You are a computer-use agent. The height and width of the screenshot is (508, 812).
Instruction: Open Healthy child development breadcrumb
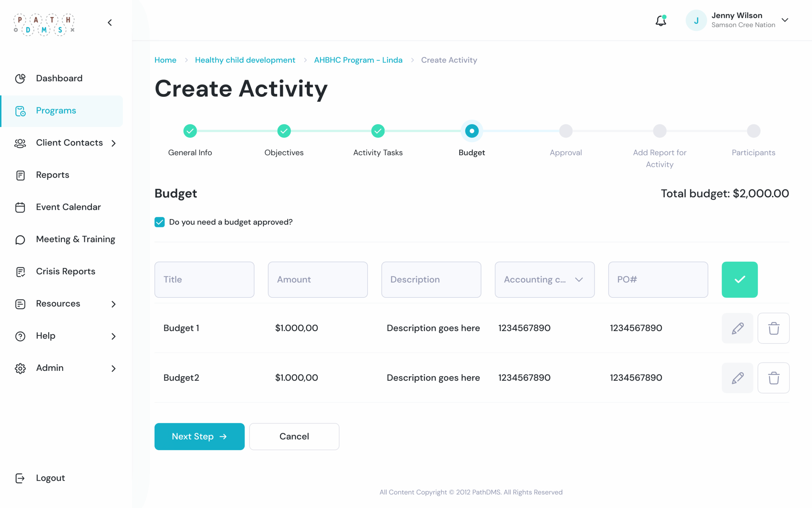coord(245,60)
